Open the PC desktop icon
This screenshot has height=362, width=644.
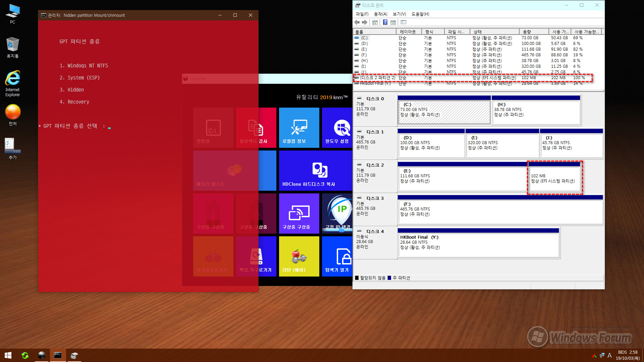(x=13, y=14)
